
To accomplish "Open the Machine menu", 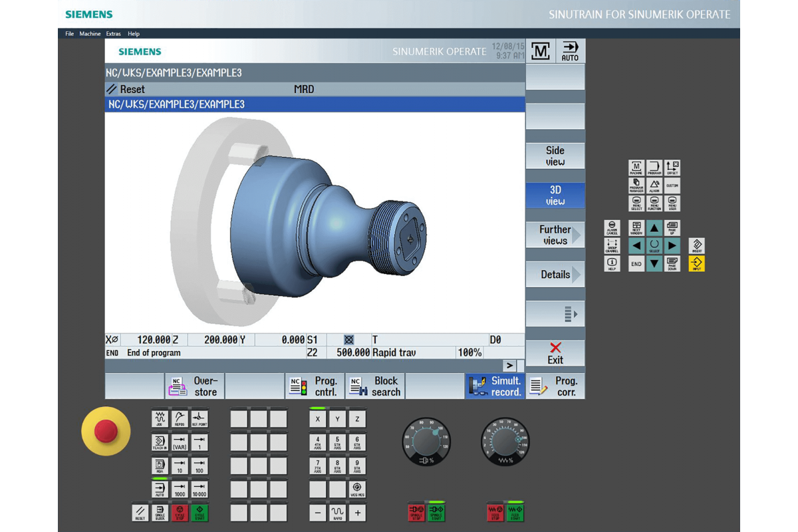I will 90,34.
